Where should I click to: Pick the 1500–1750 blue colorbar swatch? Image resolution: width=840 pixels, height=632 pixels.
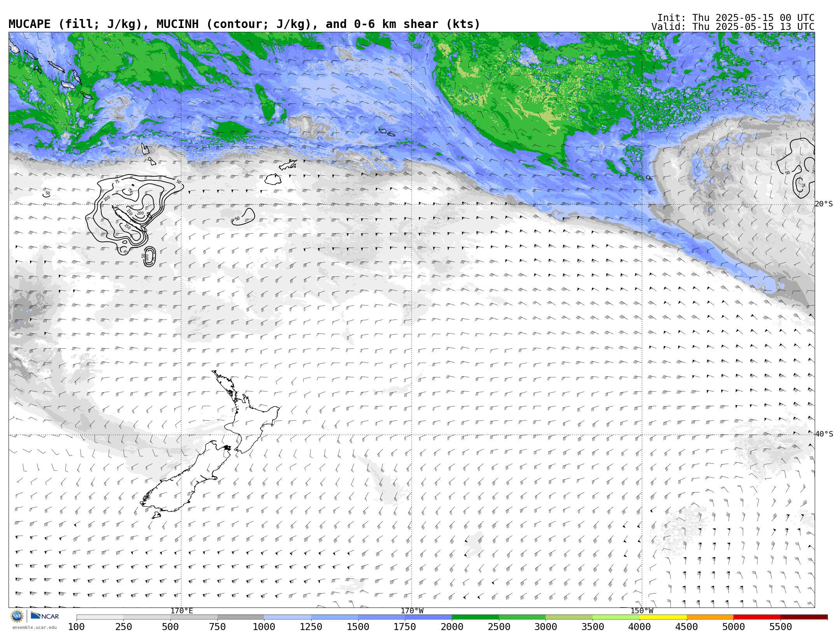381,617
